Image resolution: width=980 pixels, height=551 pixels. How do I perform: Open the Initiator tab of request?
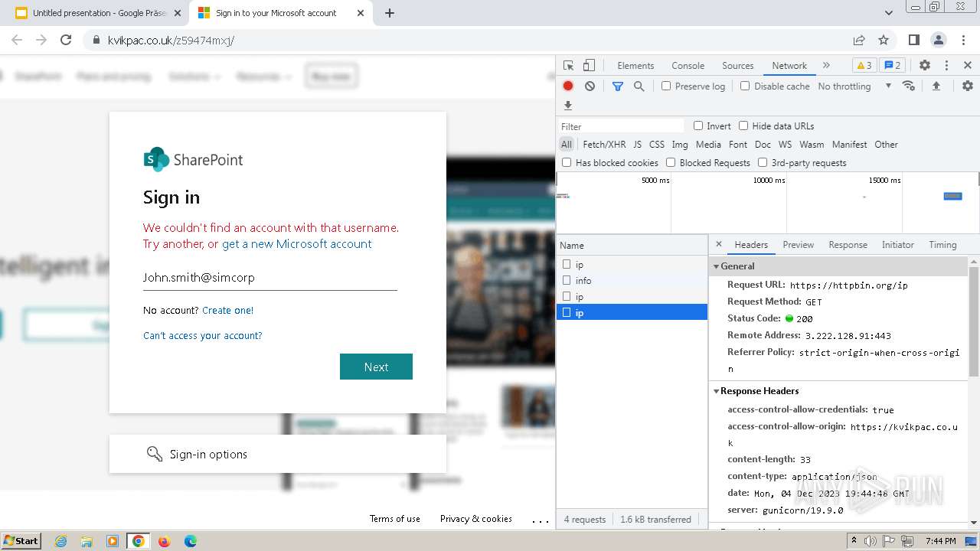tap(897, 245)
